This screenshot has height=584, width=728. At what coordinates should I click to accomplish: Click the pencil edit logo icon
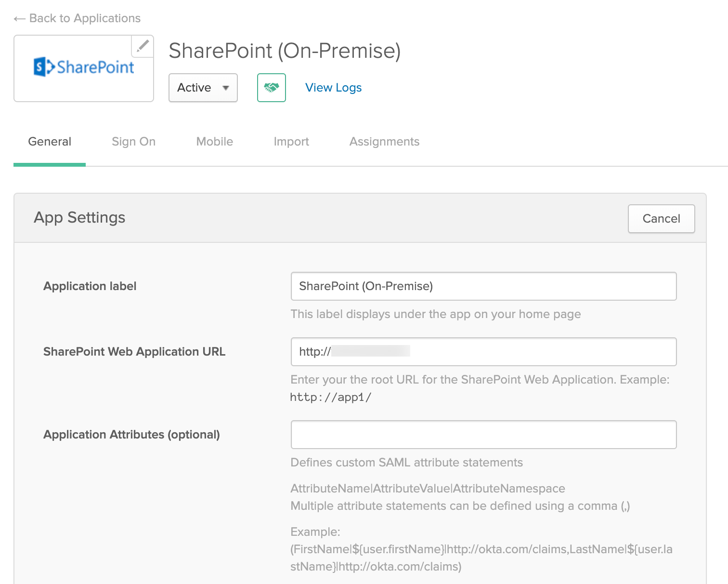(143, 46)
